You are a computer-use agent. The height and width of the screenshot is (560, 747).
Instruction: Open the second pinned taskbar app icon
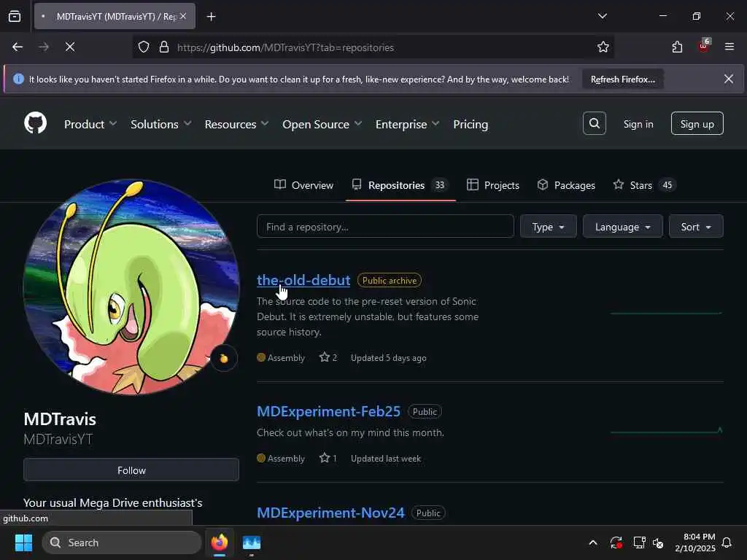252,542
